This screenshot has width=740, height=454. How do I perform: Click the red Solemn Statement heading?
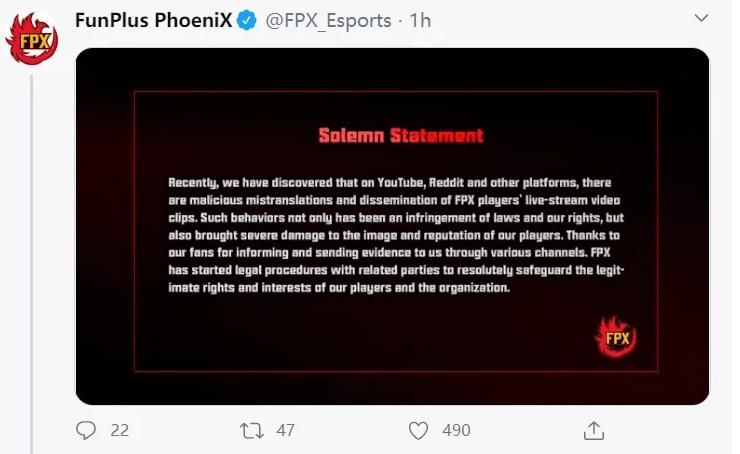tap(401, 135)
